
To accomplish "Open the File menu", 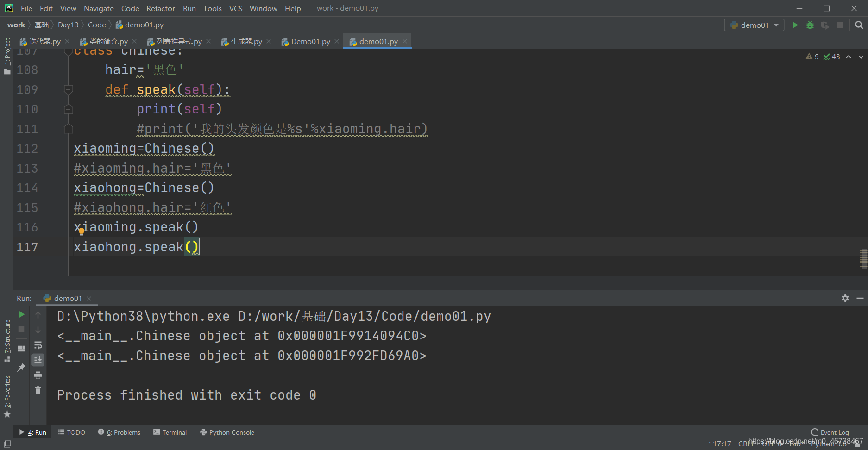I will pyautogui.click(x=26, y=8).
